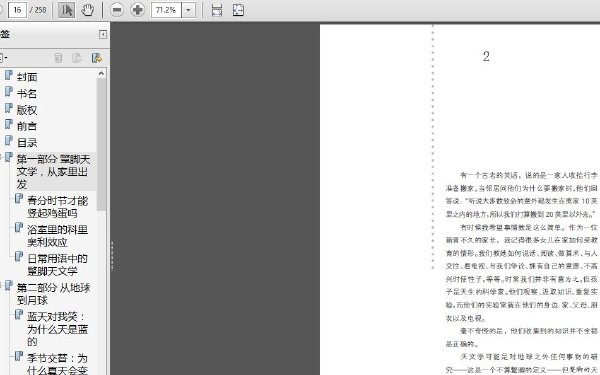Select bookmark 第一部分 蹩脚天文学，从家里出发
Viewport: 600px width, 375px height.
(54, 171)
